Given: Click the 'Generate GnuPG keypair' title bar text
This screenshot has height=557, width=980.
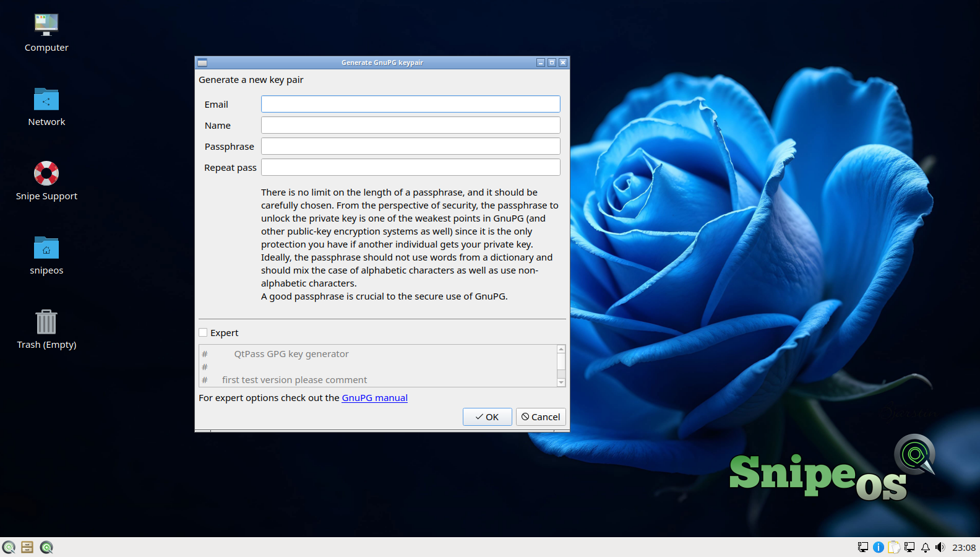Looking at the screenshot, I should (x=382, y=63).
